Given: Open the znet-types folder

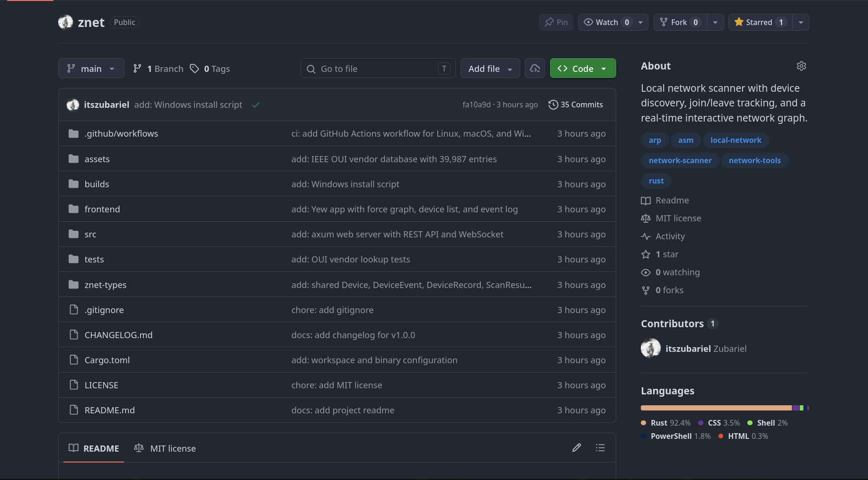Looking at the screenshot, I should (x=106, y=285).
